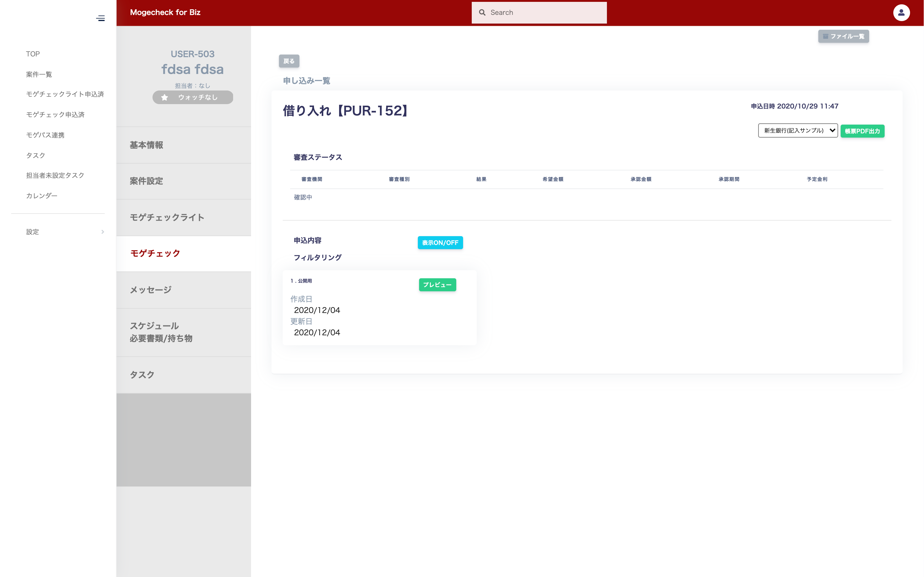The image size is (924, 577).
Task: Switch to 基本情報 tab
Action: (146, 145)
